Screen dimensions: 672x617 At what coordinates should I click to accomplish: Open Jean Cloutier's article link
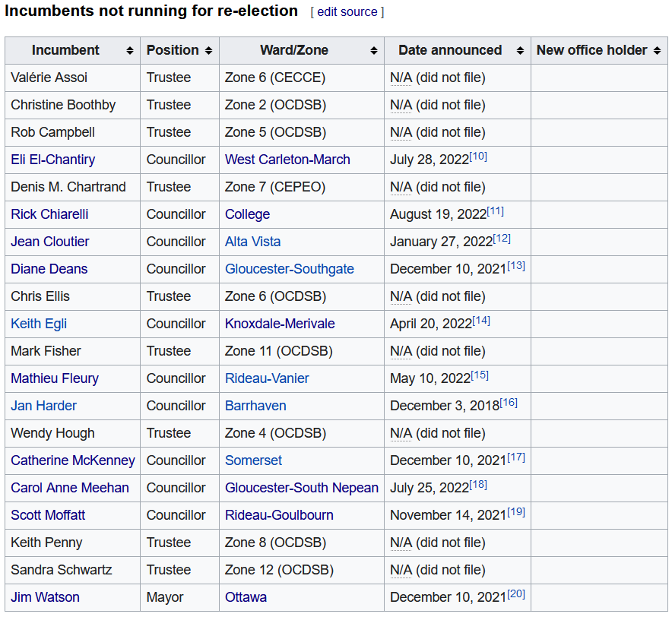tap(50, 242)
